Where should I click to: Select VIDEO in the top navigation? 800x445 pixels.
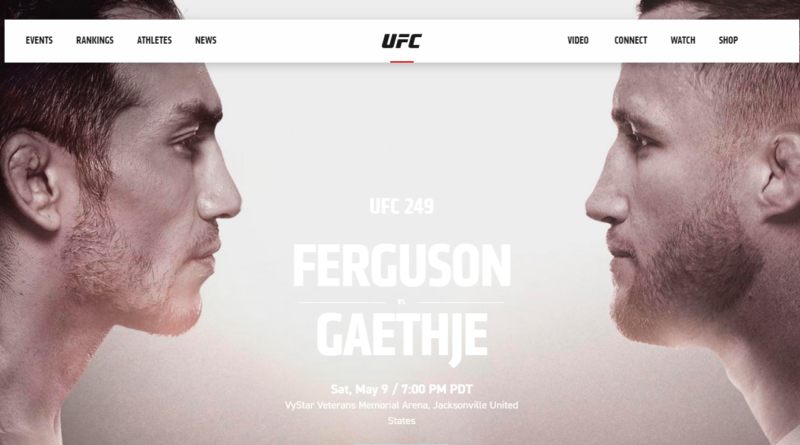pyautogui.click(x=578, y=40)
